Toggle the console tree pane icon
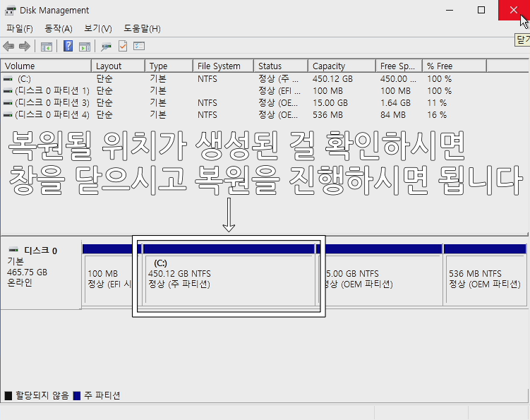The height and width of the screenshot is (420, 530). click(47, 47)
